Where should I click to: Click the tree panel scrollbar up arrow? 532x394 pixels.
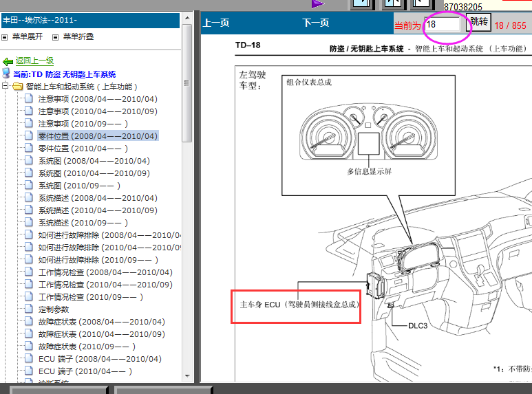click(187, 18)
